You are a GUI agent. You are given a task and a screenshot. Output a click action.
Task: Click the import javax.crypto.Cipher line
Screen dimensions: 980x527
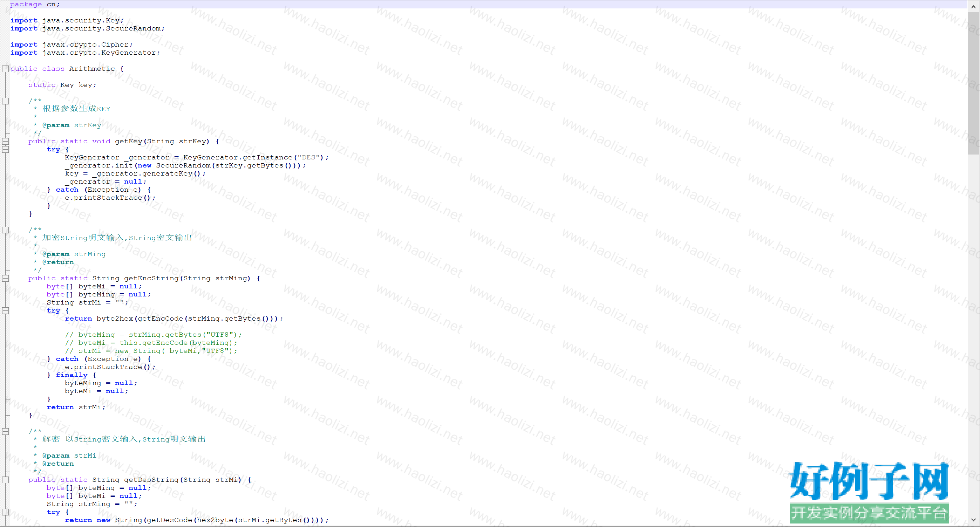pos(72,45)
